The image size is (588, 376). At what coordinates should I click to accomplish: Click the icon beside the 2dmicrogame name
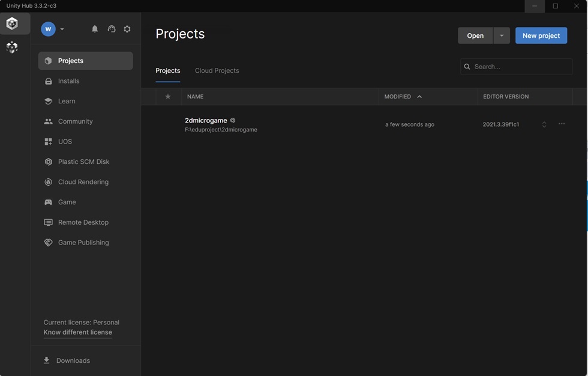(233, 121)
